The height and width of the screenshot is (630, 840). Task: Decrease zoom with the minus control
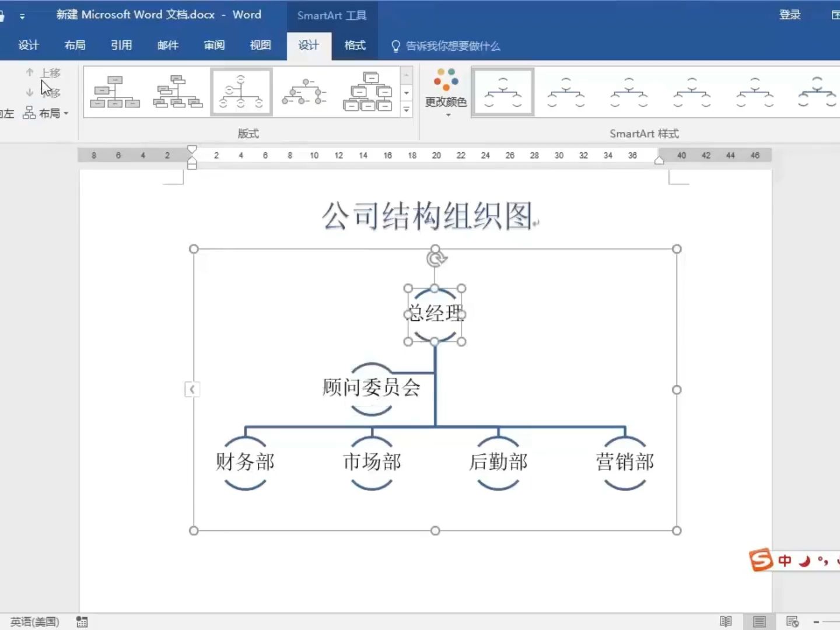click(x=817, y=621)
